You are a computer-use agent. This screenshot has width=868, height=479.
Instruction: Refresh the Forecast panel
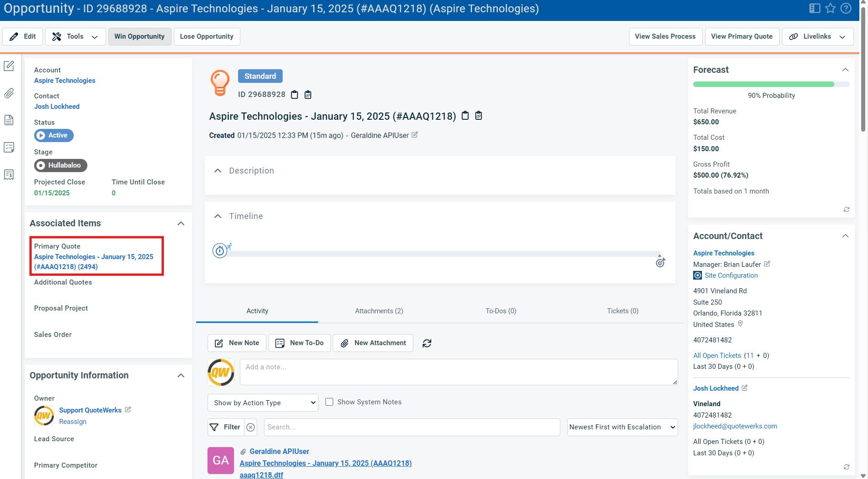click(846, 209)
